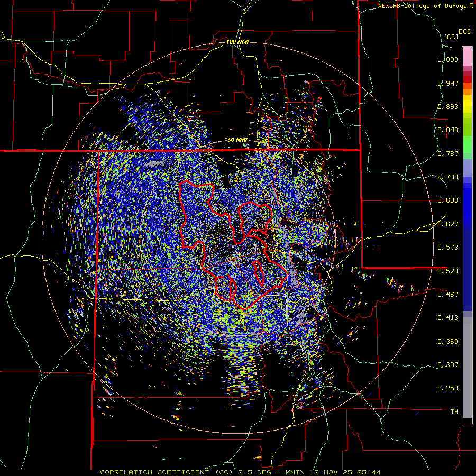Select the 0.467 legend value
Viewport: 476px width, 476px height.
pos(448,295)
